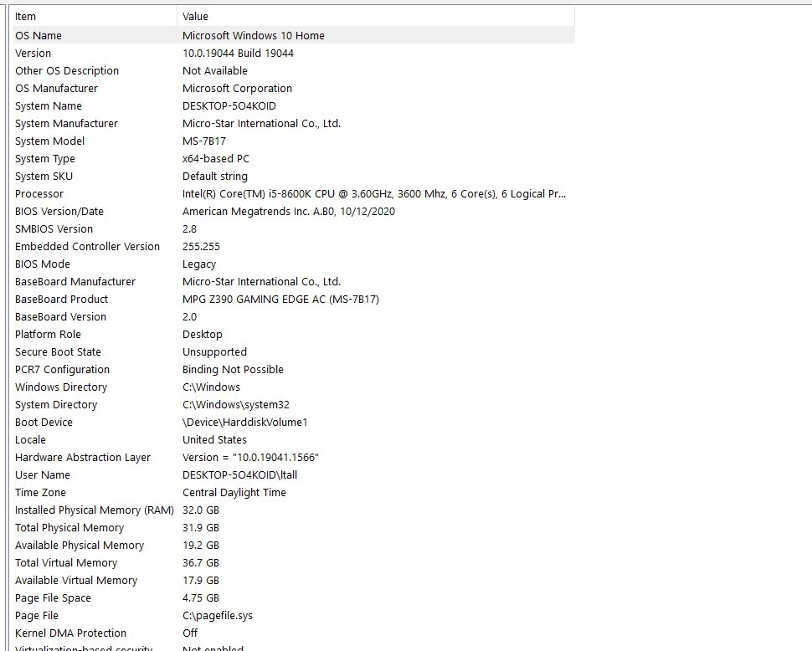Click the \Device\HarddiskVolume1 value
812x651 pixels.
pos(245,423)
